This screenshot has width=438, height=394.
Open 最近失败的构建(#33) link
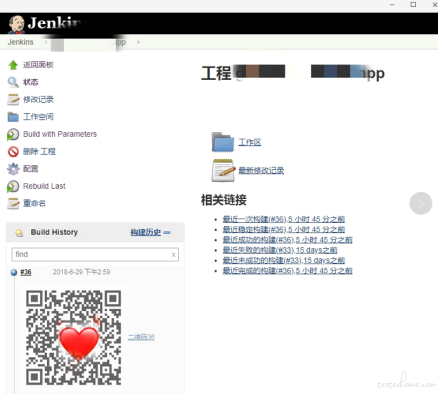pyautogui.click(x=280, y=250)
